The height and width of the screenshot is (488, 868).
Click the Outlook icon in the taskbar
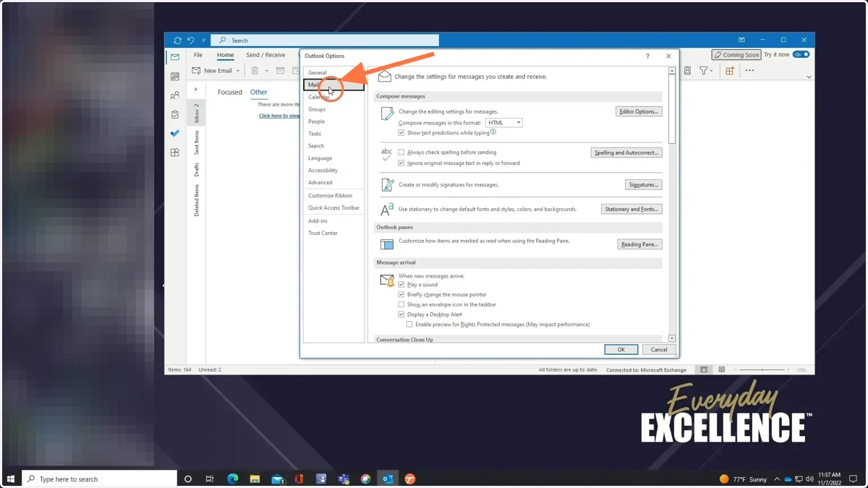tap(388, 479)
